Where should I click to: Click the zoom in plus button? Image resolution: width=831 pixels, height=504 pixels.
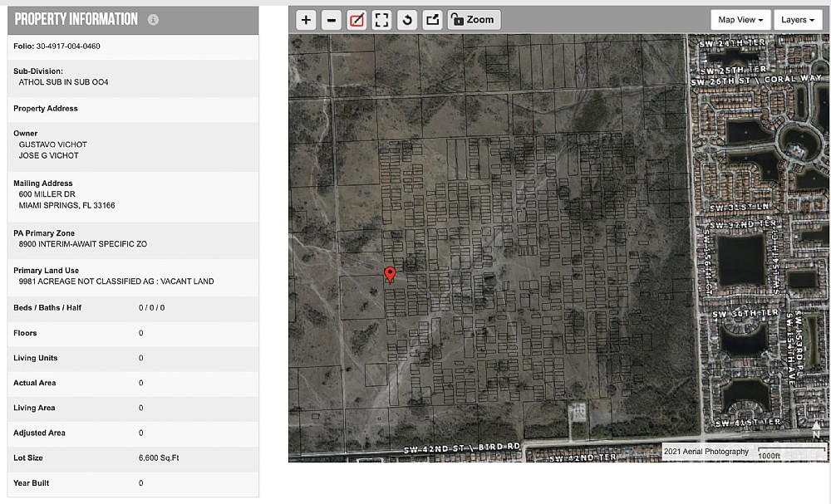(x=306, y=20)
